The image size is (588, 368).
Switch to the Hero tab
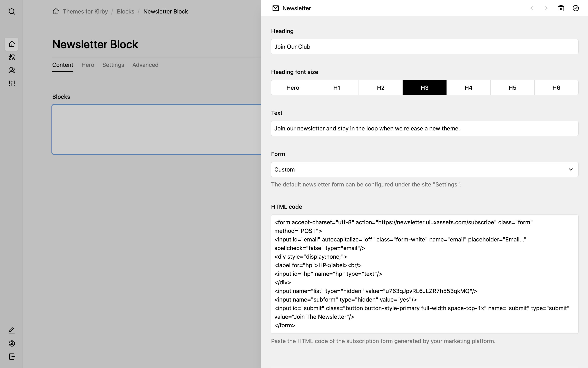[88, 65]
